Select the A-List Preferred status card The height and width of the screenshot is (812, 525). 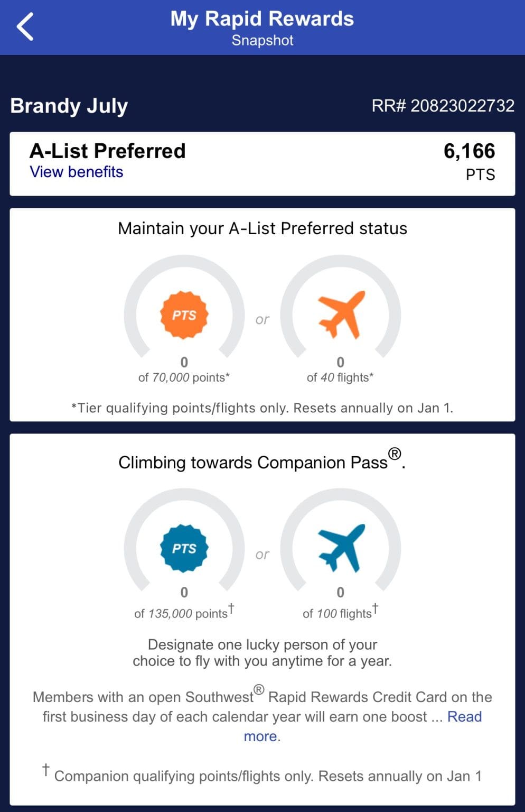[x=262, y=162]
